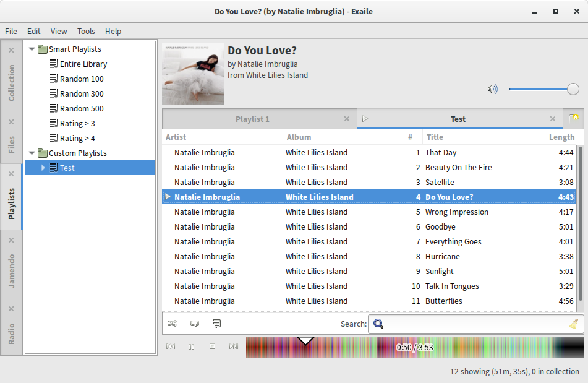Select the track Goodbye

[369, 227]
